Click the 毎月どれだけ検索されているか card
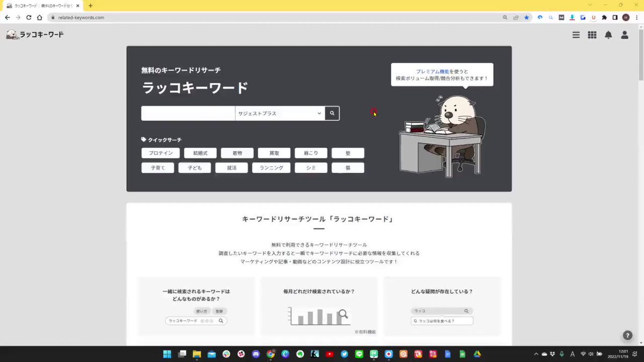Screen dimensions: 644x362 [319, 306]
